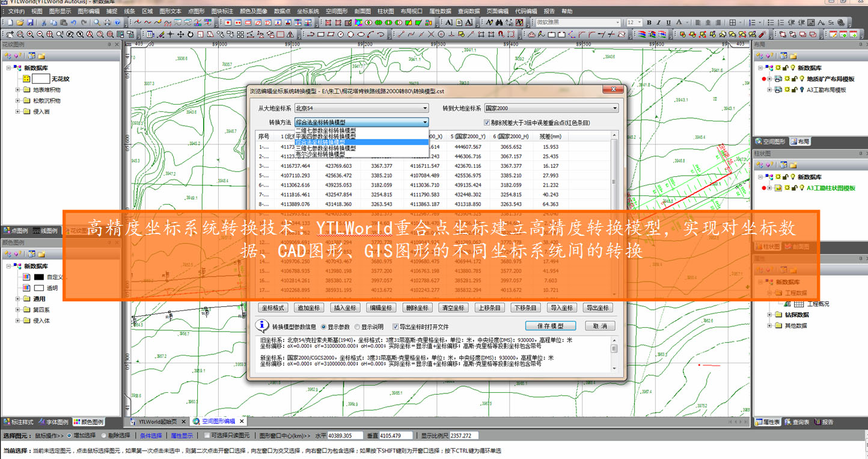Screen dimensions: 868x459
Task: Click the bulleted list icon
Action: [x=771, y=22]
